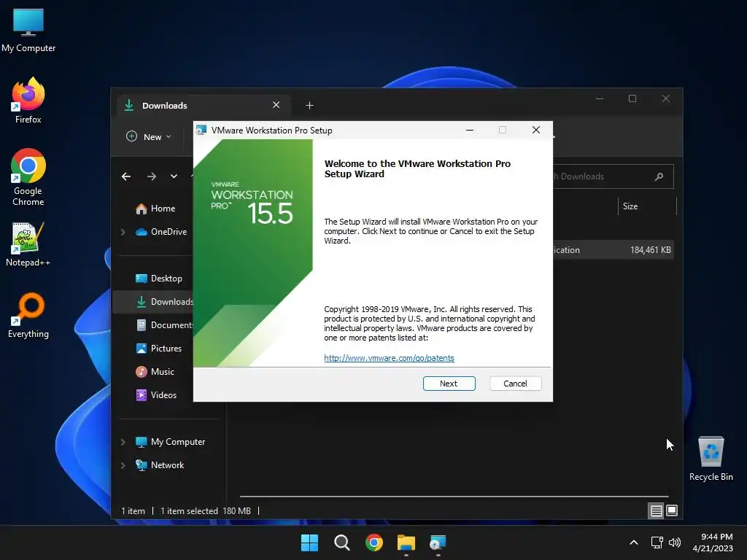The image size is (747, 560).
Task: Open the Recycle Bin
Action: 711,459
